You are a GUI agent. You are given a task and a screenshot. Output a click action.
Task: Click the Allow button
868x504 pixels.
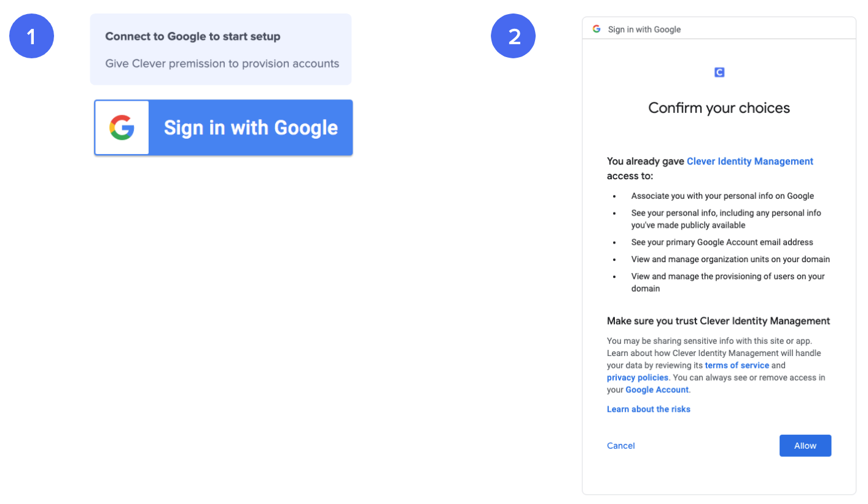tap(805, 446)
